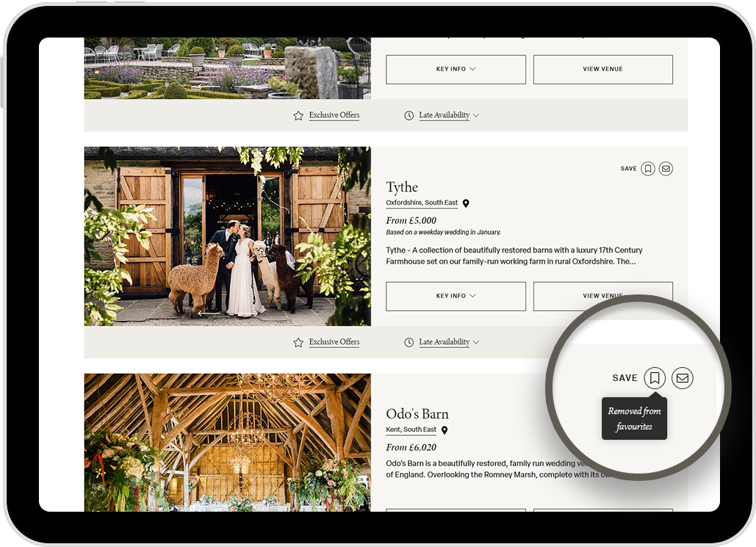756x547 pixels.
Task: Click the Tythe description paragraph
Action: pos(514,256)
